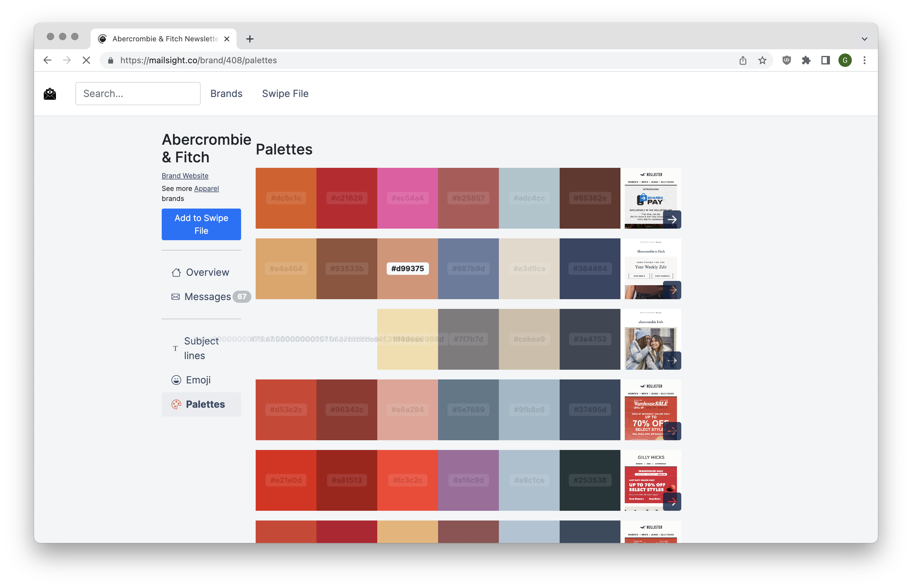912x588 pixels.
Task: Open the extensions puzzle menu
Action: click(806, 60)
